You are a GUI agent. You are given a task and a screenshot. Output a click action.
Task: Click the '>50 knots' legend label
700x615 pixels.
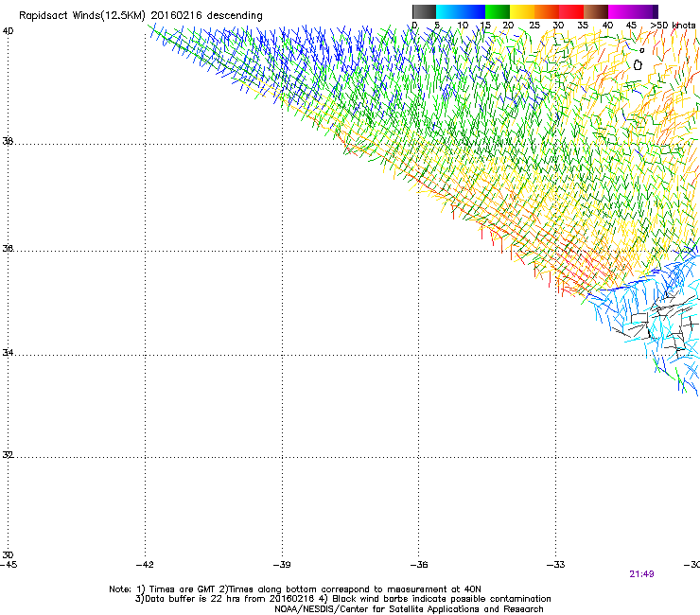pyautogui.click(x=673, y=26)
